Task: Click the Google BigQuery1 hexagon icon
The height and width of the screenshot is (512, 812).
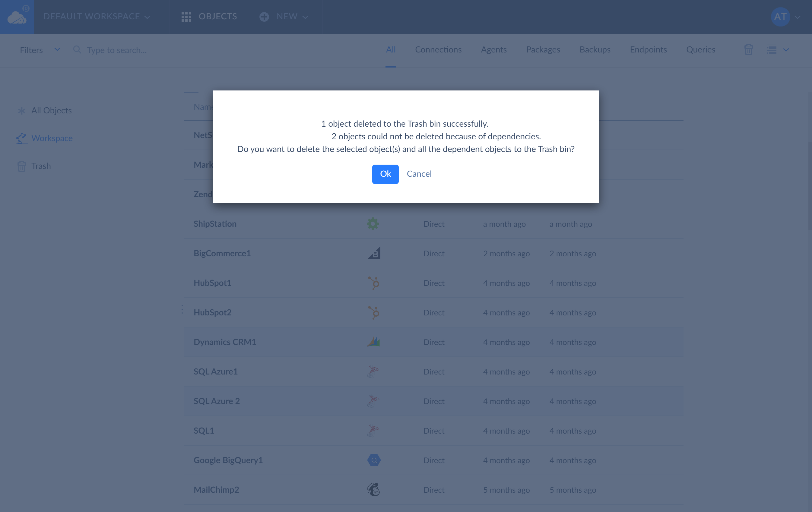Action: [x=374, y=460]
